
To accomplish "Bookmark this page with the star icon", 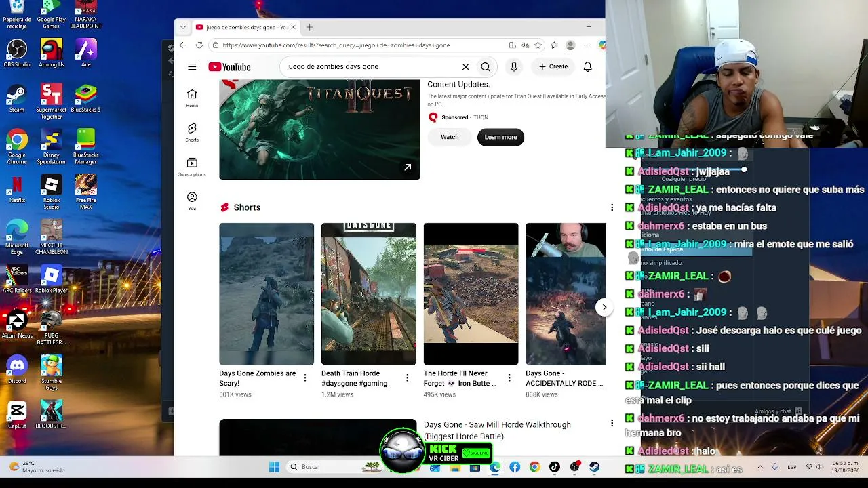I will pyautogui.click(x=538, y=45).
